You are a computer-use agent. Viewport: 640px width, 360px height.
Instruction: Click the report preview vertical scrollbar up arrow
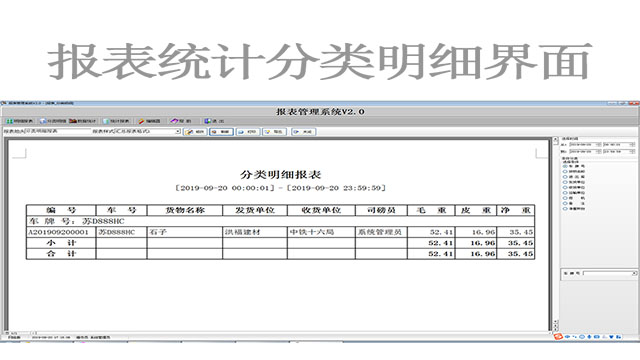(x=555, y=141)
